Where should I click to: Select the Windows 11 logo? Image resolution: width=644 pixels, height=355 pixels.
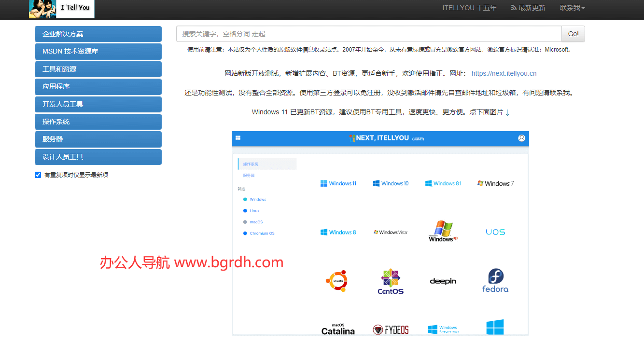point(338,183)
